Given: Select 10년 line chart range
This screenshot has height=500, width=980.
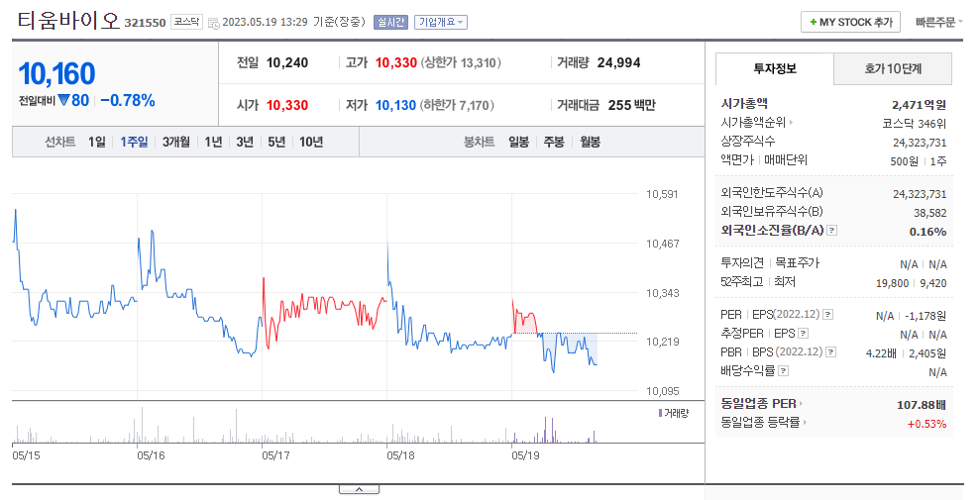Looking at the screenshot, I should [x=311, y=143].
